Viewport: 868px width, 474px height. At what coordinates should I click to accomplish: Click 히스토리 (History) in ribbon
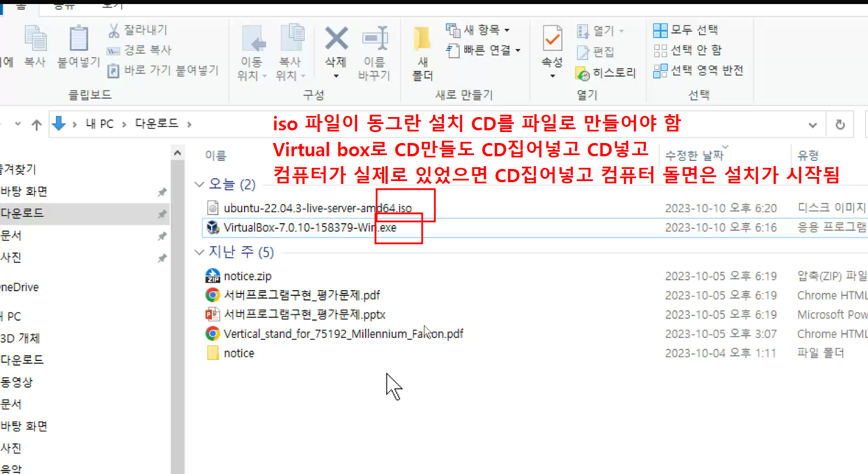606,73
